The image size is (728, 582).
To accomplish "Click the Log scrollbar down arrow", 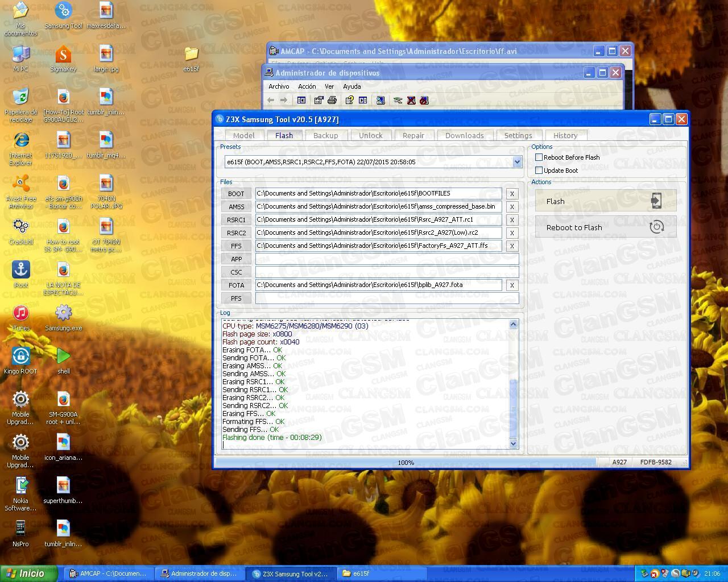I will (513, 443).
